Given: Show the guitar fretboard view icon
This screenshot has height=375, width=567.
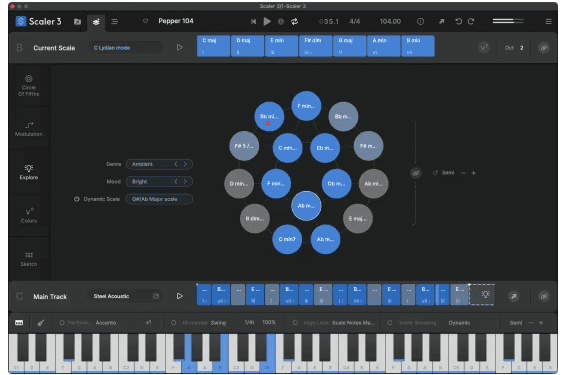Looking at the screenshot, I should (x=40, y=323).
